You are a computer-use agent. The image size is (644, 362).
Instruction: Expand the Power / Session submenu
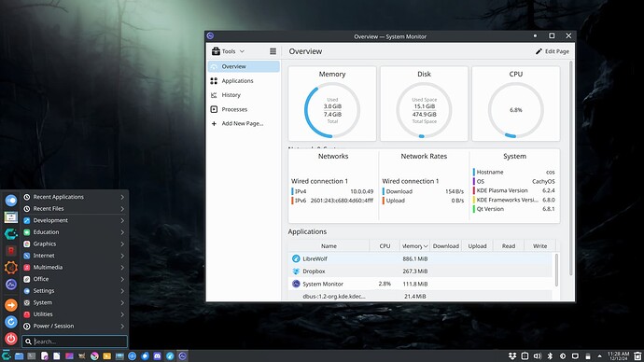(x=74, y=326)
